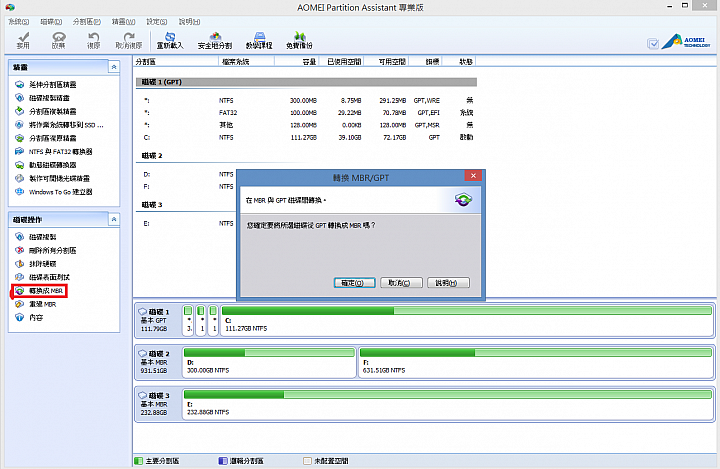Open the 安全地分割 safe partition tool
The image size is (720, 469).
(x=215, y=40)
